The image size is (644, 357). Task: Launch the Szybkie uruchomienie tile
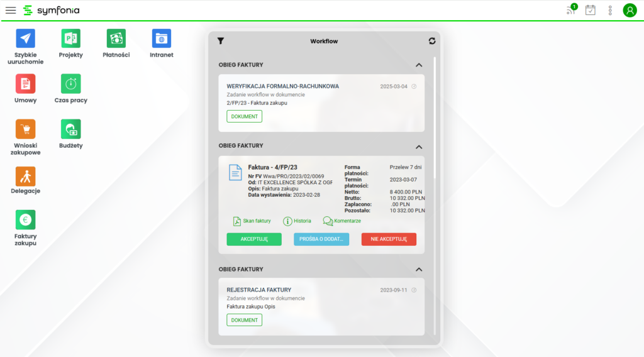26,39
